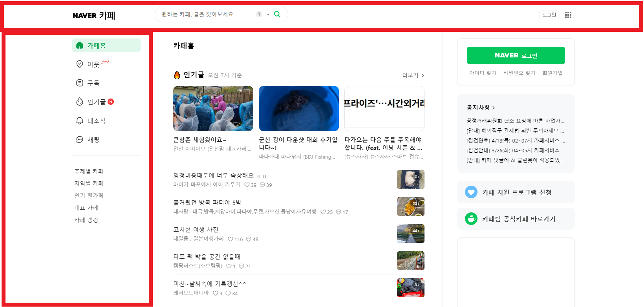Open 아이디 찾기 link

click(x=483, y=73)
